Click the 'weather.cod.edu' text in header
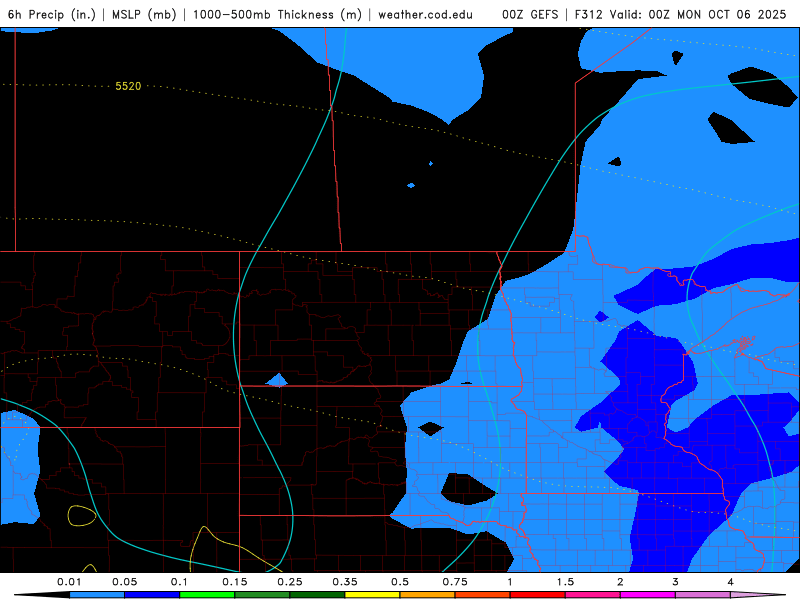The height and width of the screenshot is (600, 800). (425, 14)
